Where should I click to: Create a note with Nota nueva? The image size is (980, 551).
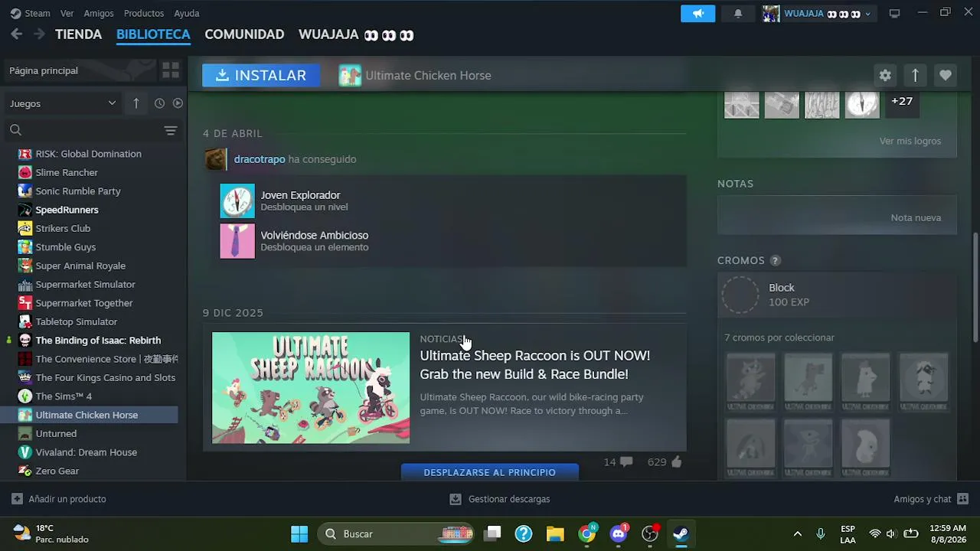(916, 217)
